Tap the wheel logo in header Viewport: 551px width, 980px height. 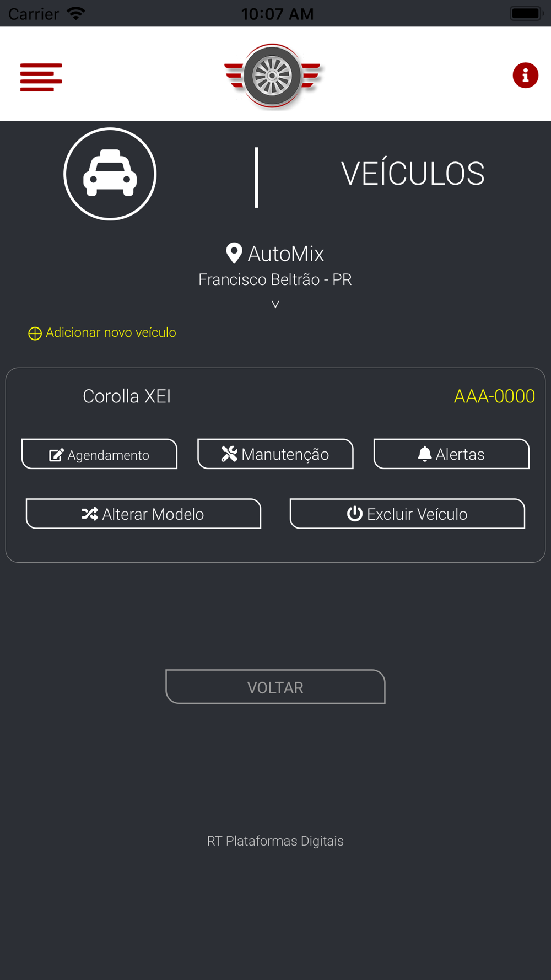coord(273,76)
